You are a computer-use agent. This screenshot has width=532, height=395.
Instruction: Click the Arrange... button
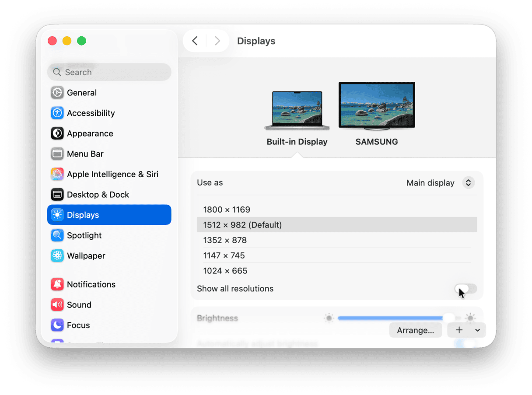[x=415, y=330]
